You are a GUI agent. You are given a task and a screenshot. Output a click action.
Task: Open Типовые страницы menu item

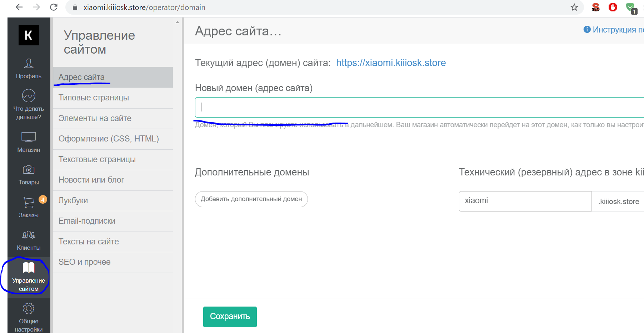(x=113, y=98)
